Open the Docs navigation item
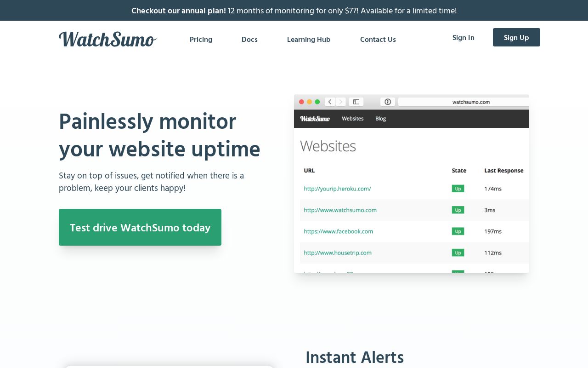588x368 pixels. point(249,40)
